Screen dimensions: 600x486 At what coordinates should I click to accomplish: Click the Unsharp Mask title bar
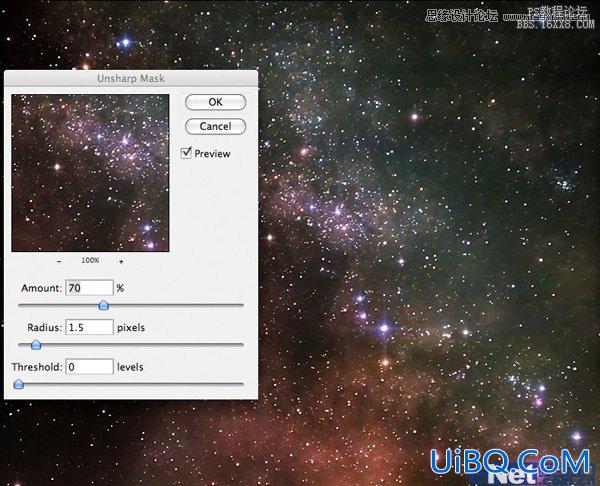click(131, 78)
